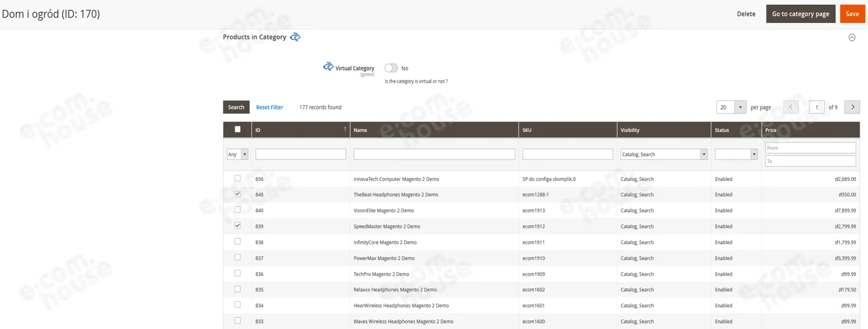
Task: Go to the previous page of products
Action: coord(790,107)
